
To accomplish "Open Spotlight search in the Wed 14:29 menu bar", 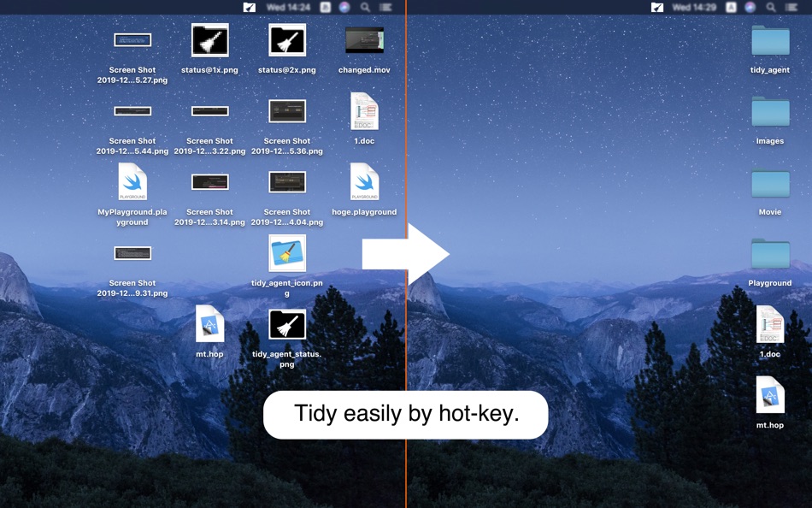I will click(x=771, y=7).
